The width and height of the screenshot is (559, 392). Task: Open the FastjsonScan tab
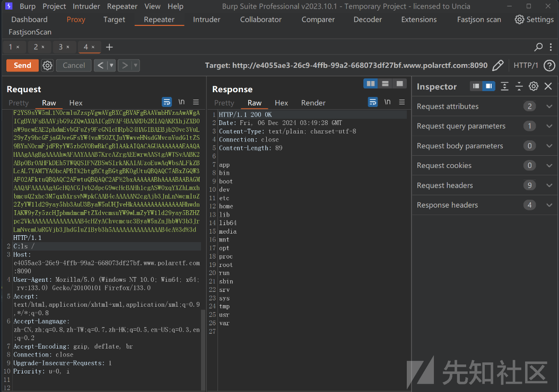(x=30, y=32)
